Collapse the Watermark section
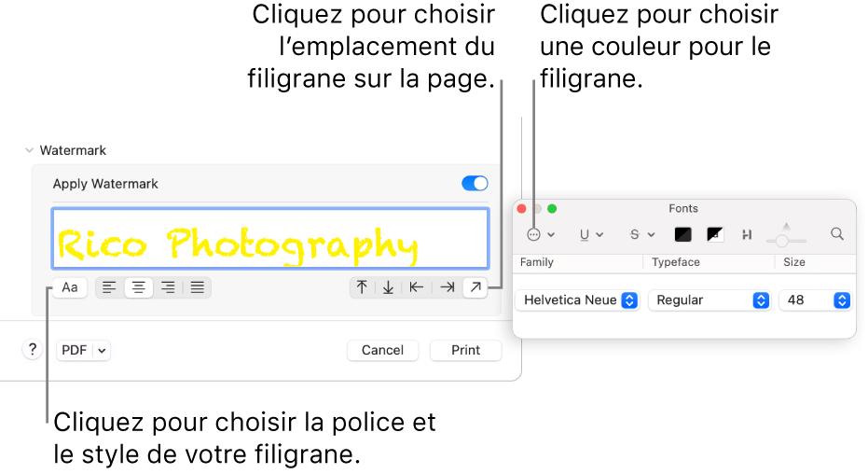This screenshot has width=868, height=474. pos(29,150)
